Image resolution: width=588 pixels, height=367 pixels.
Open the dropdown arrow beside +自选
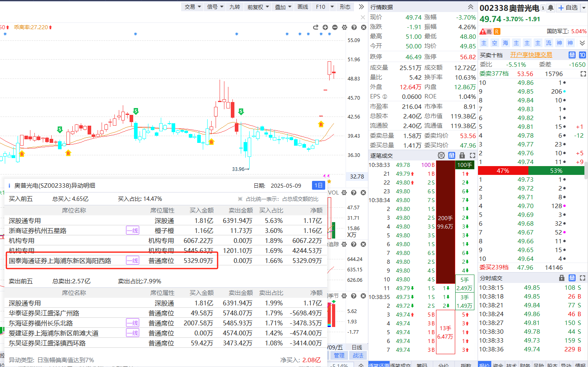[x=584, y=8]
